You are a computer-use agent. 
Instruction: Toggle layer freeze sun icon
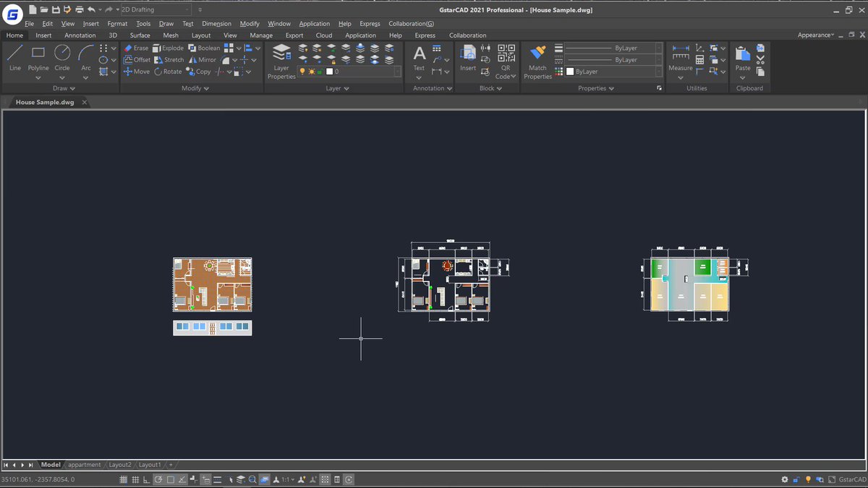[x=312, y=72]
